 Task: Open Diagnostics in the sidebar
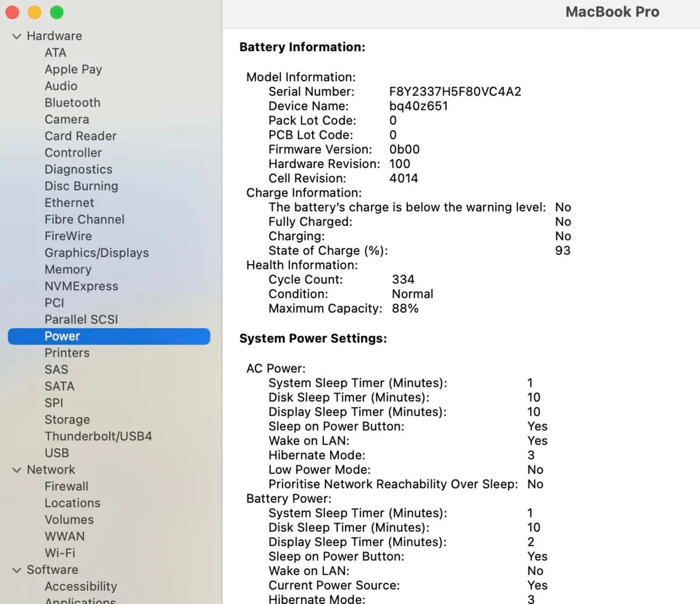click(78, 170)
